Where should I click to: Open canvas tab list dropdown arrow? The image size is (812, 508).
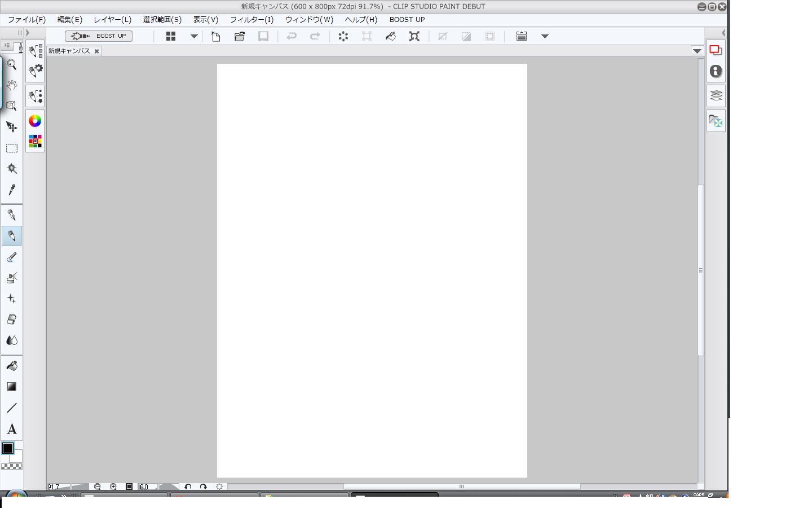(697, 51)
